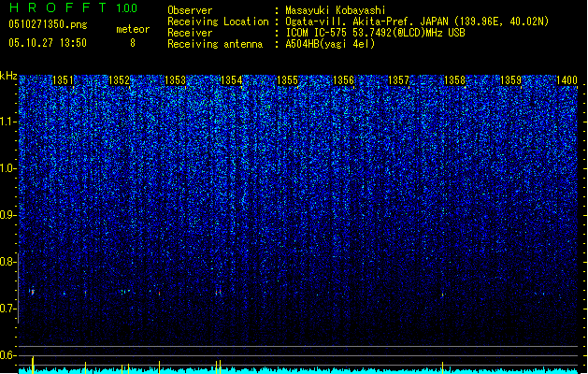Click the version number 1.0.0
Screen dimensions: 588x374
coord(127,8)
